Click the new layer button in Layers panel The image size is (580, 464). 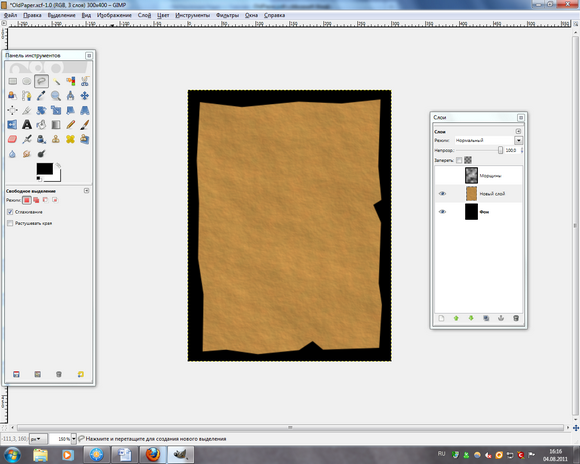tap(441, 318)
